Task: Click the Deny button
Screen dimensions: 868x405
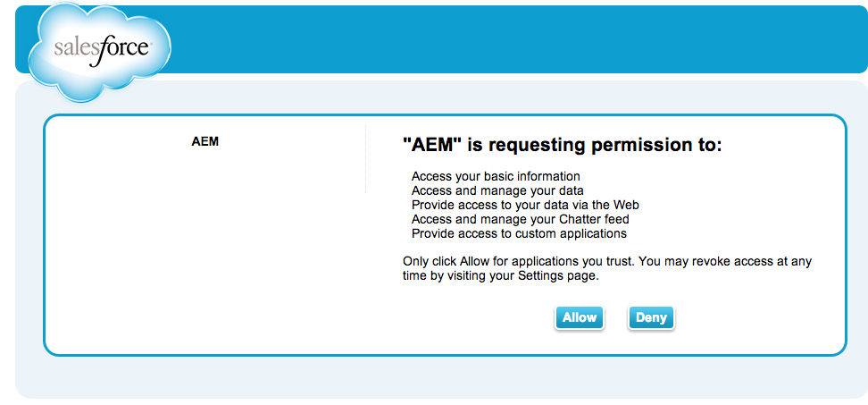Action: coord(651,318)
